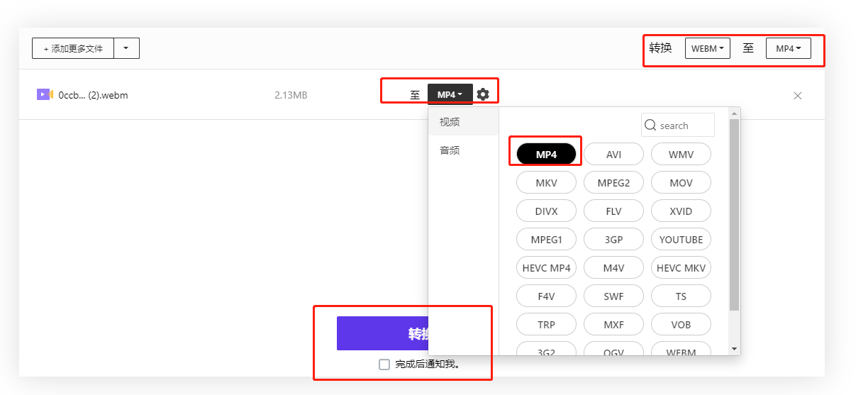This screenshot has height=395, width=868.
Task: Choose the HEVC MP4 format
Action: pos(546,268)
